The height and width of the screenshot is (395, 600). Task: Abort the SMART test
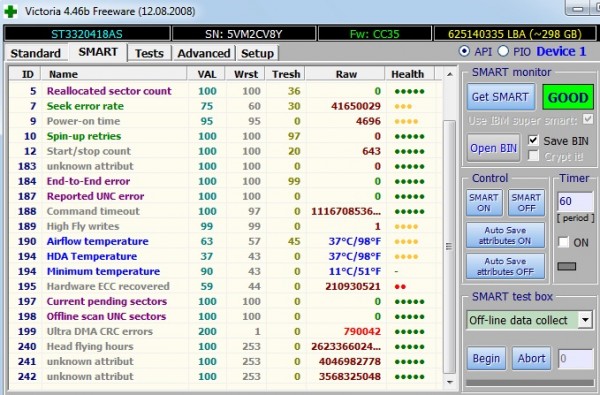coord(532,358)
